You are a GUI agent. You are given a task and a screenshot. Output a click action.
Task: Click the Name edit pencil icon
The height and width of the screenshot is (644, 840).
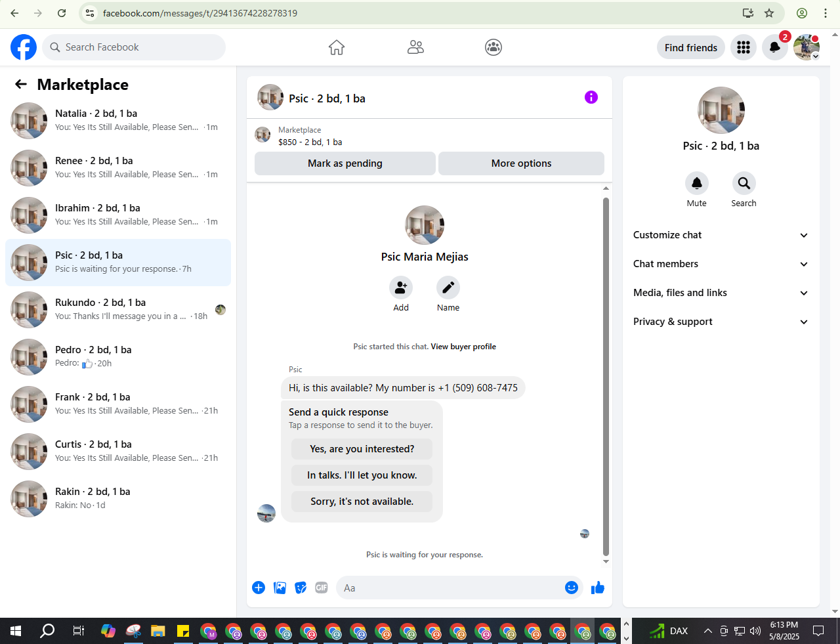click(448, 288)
